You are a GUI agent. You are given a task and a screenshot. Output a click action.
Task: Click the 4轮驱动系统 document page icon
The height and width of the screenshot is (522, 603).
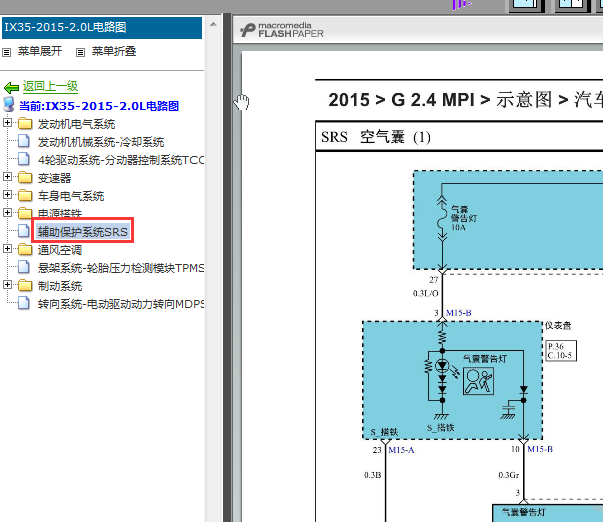24,159
